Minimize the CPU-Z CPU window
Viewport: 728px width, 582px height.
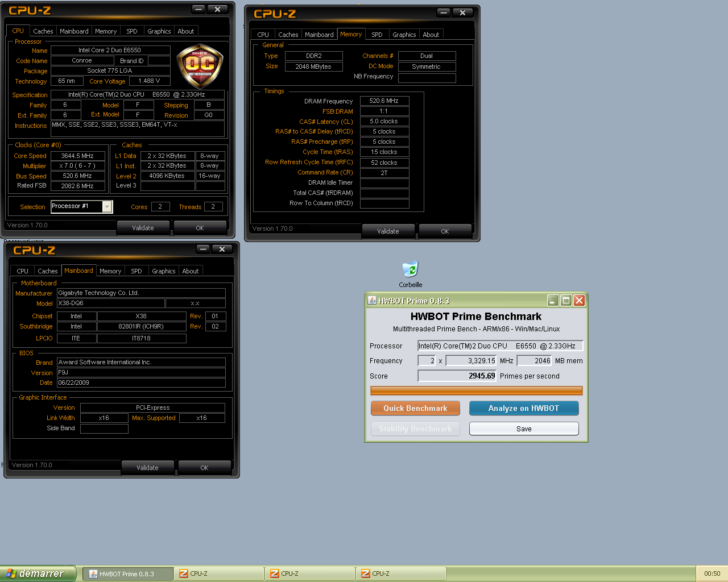pos(198,9)
